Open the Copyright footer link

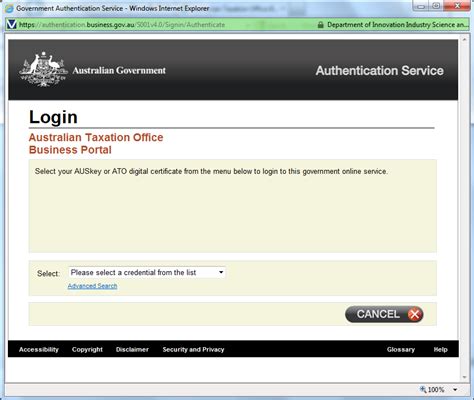(87, 349)
